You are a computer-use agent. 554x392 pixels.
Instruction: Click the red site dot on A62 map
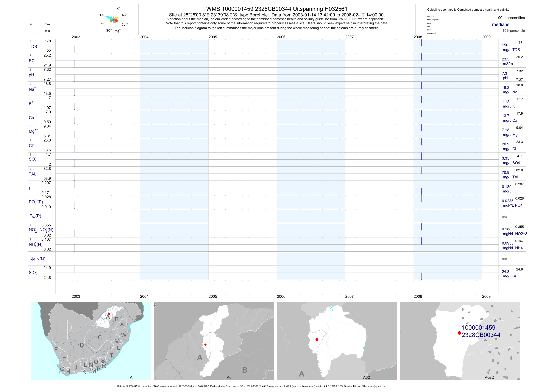317,339
